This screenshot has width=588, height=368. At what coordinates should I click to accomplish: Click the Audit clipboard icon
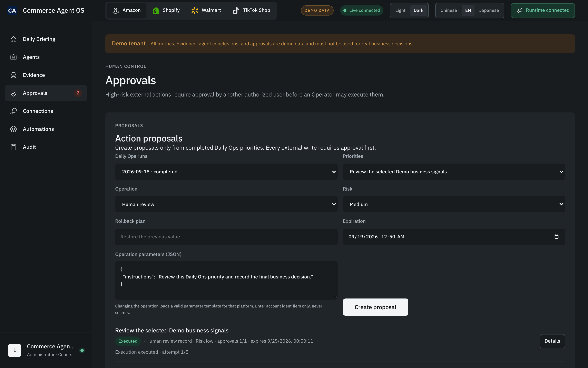pos(13,147)
